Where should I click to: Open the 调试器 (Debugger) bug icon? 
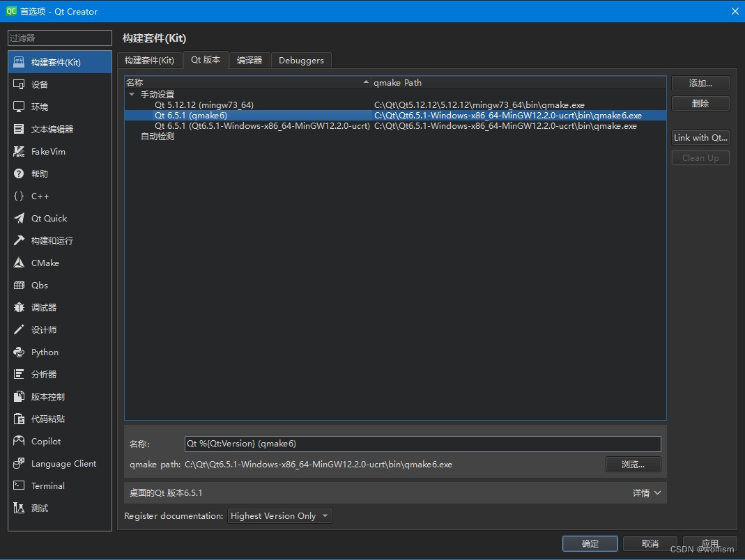click(x=19, y=307)
